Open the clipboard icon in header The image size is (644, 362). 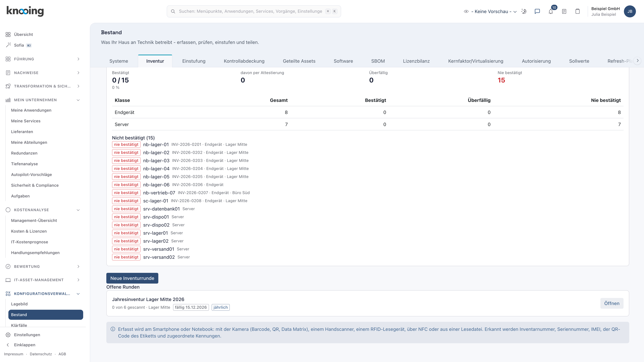coord(577,12)
